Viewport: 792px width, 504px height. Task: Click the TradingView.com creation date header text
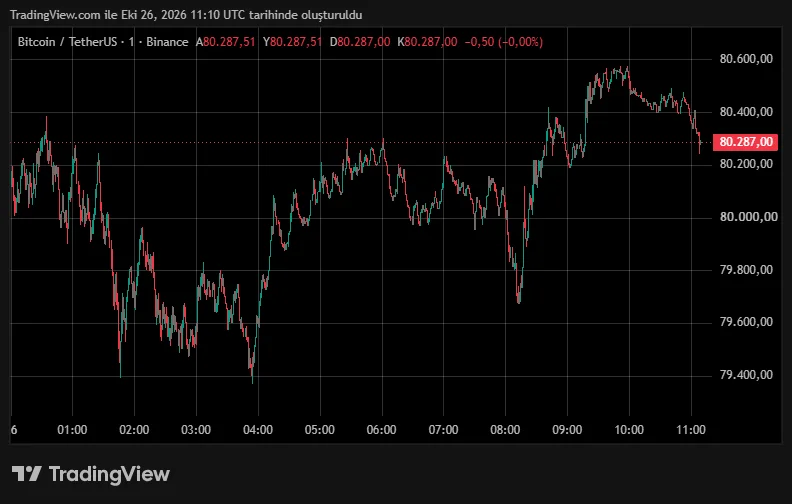[x=186, y=15]
